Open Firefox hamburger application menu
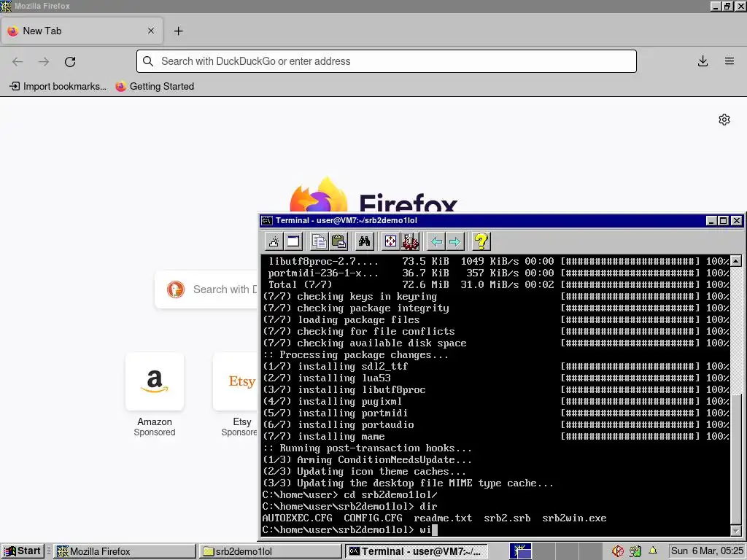Viewport: 747px width, 560px height. click(x=729, y=61)
